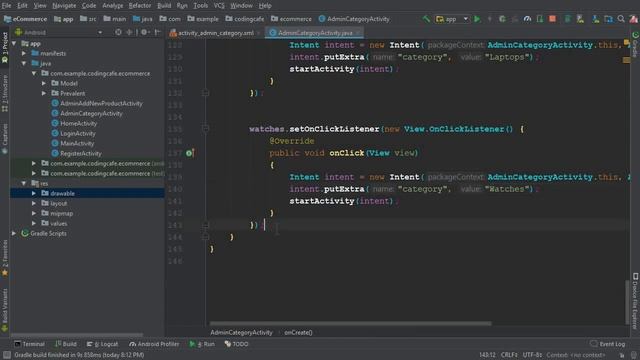
Task: Toggle code fold marker at line 135
Action: point(205,129)
